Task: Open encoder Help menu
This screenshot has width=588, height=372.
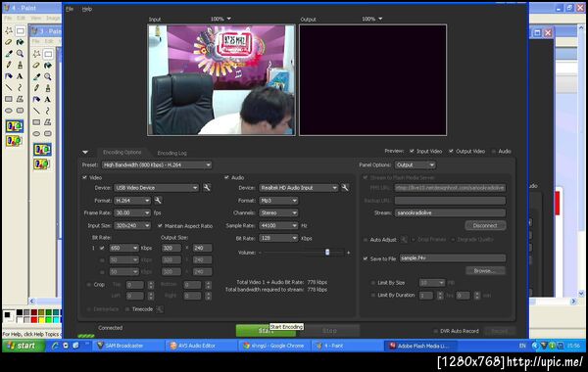Action: 87,9
